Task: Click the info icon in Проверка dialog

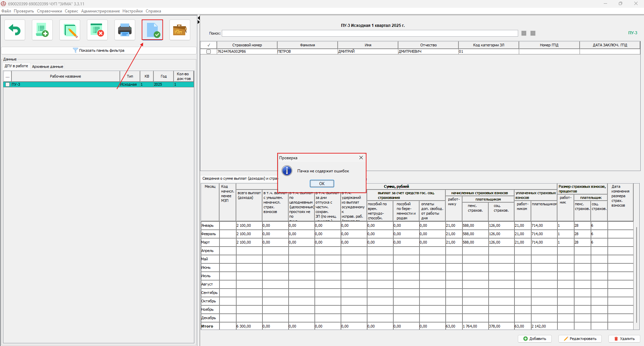Action: point(287,171)
